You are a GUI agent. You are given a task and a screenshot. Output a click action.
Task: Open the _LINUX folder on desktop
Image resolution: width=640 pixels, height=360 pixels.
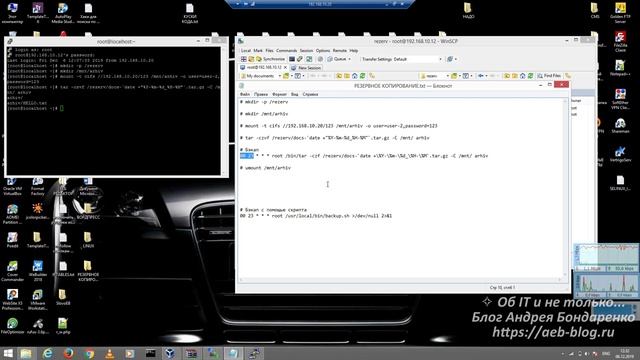click(x=88, y=240)
